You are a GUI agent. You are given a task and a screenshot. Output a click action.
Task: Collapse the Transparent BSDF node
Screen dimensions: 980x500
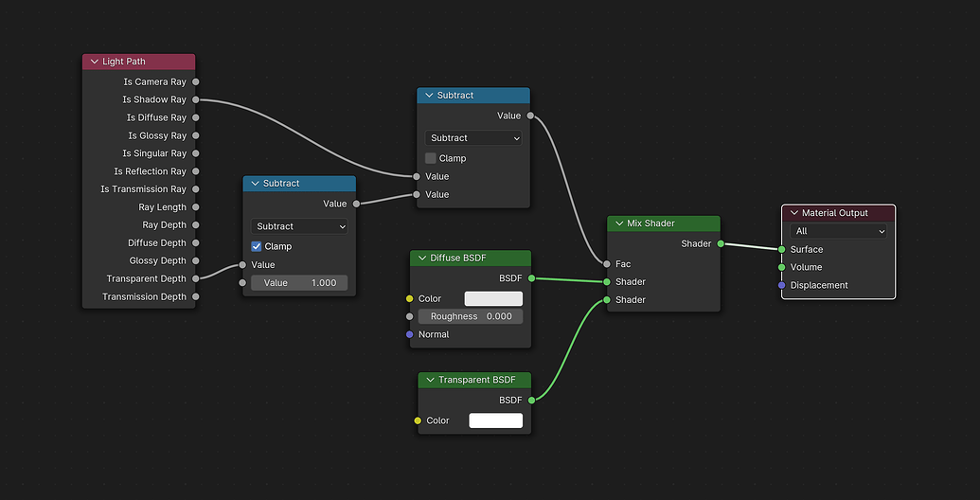pyautogui.click(x=430, y=380)
